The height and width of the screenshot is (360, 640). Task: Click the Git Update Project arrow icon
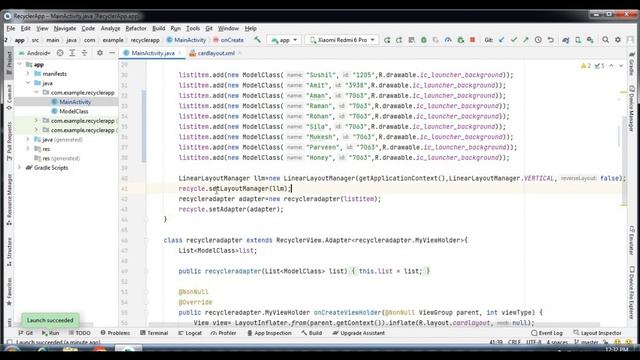502,40
